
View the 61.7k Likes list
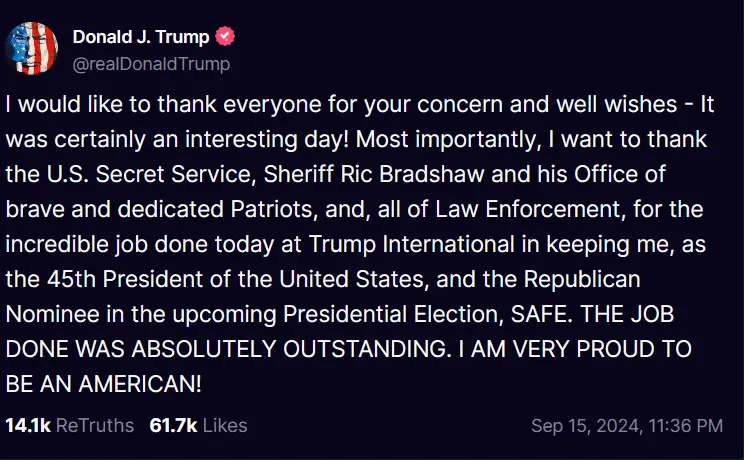(x=198, y=425)
